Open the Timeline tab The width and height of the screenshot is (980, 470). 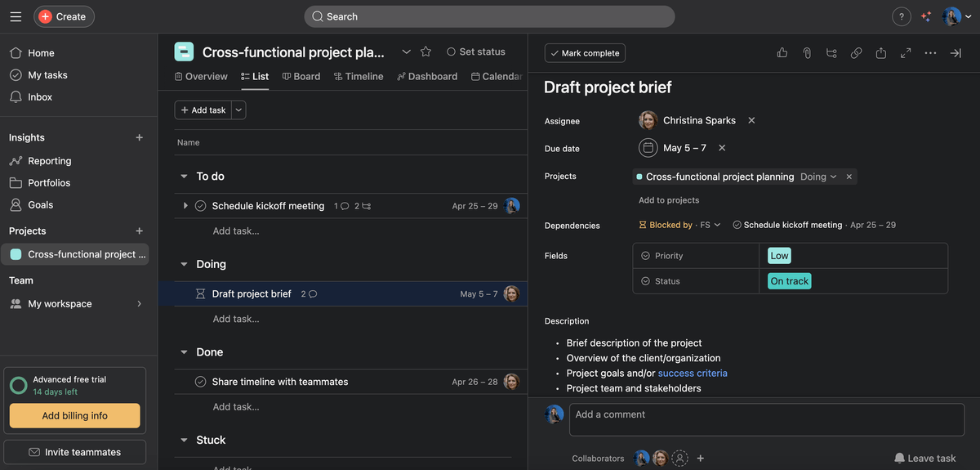coord(359,76)
